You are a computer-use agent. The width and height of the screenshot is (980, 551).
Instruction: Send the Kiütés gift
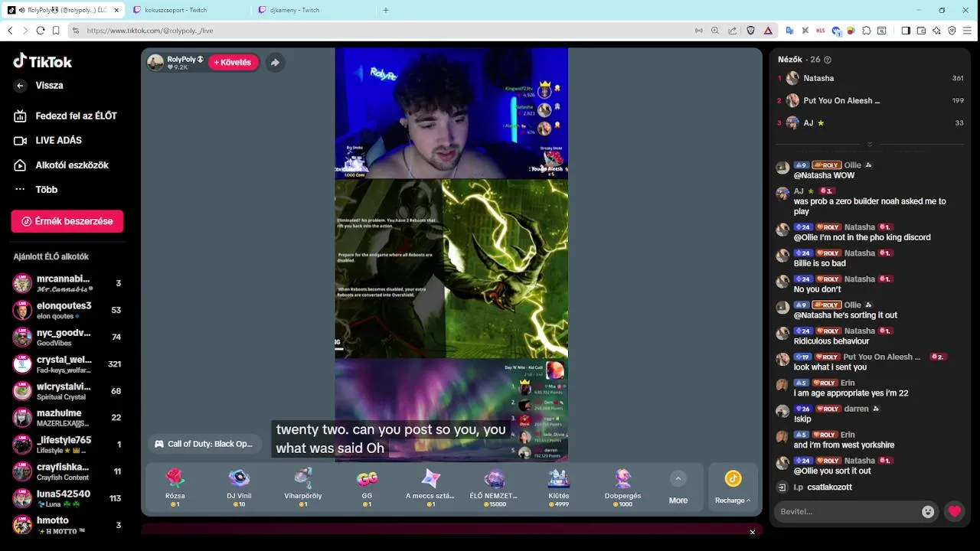click(558, 487)
